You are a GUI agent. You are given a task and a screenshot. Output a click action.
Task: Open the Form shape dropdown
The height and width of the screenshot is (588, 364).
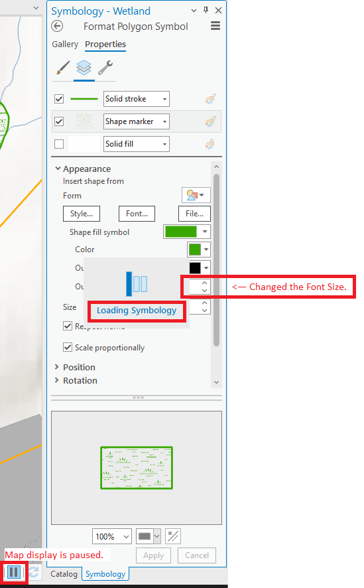(x=196, y=195)
